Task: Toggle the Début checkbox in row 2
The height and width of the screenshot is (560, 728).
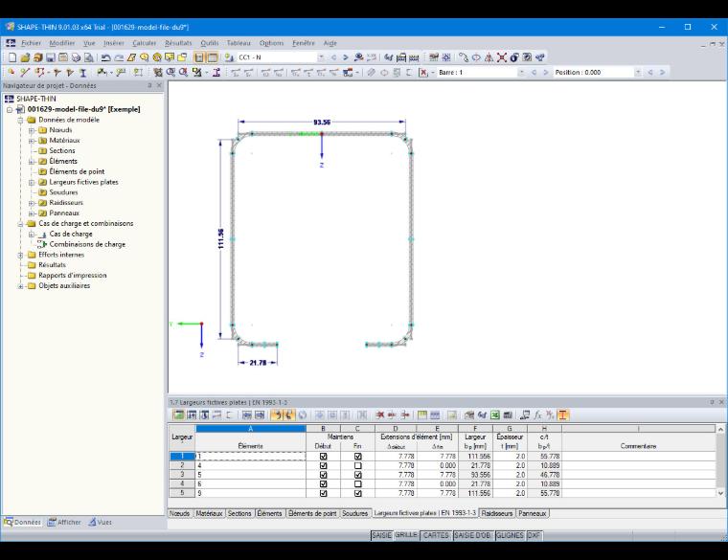Action: pyautogui.click(x=323, y=465)
